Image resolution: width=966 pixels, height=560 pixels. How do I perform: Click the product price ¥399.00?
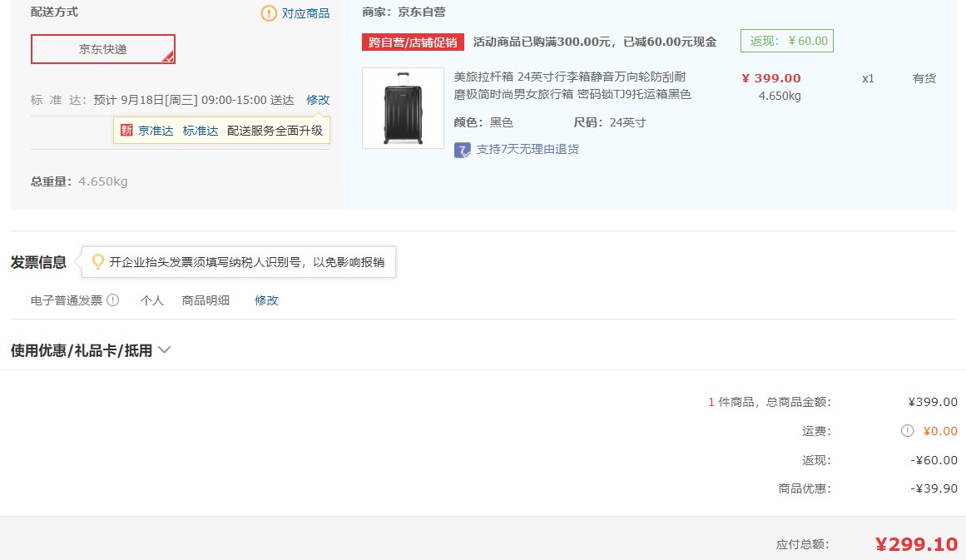[x=771, y=78]
